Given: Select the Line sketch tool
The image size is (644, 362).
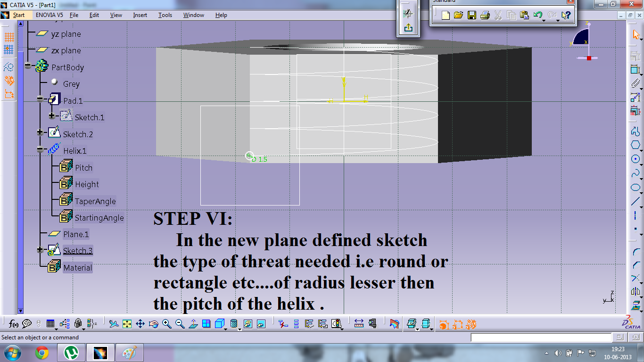Looking at the screenshot, I should coord(636,201).
